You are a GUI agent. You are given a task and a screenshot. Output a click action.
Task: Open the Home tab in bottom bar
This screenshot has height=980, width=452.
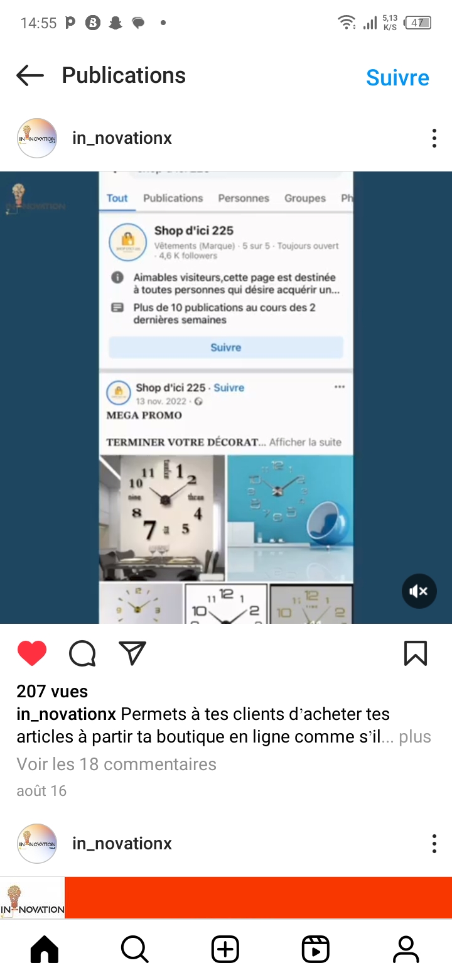pos(45,949)
